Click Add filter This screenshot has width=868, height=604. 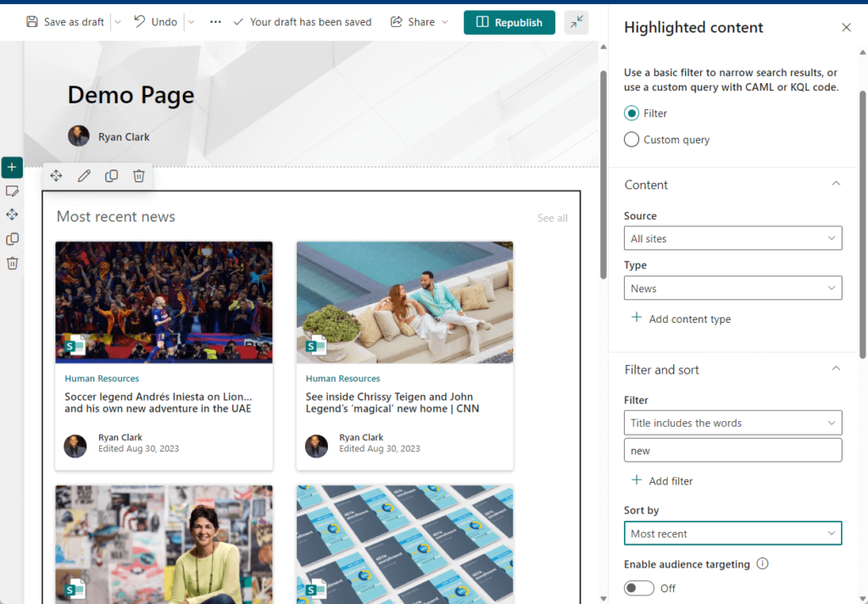(662, 480)
